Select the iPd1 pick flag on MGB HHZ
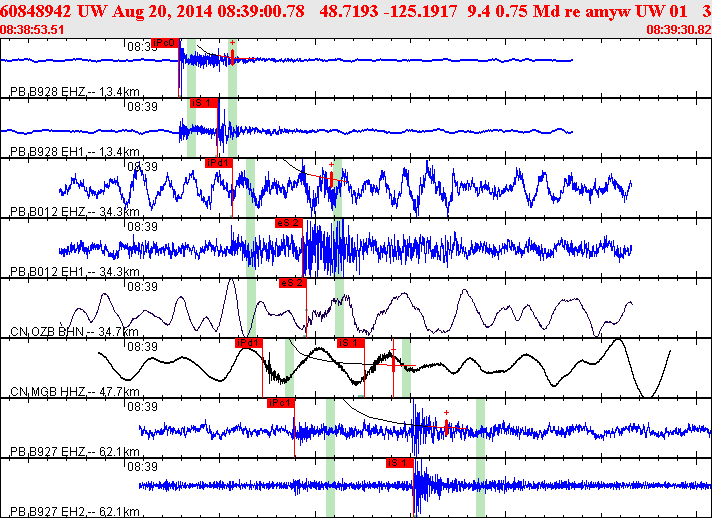Viewport: 712px width, 518px height. 249,343
